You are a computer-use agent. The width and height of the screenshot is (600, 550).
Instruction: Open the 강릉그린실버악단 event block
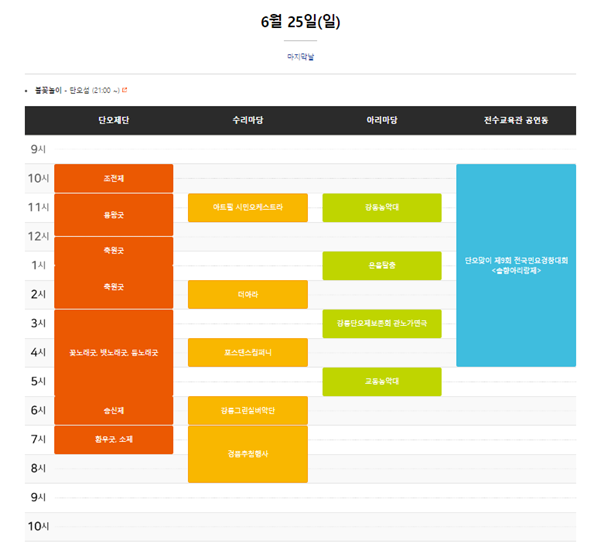click(x=248, y=411)
